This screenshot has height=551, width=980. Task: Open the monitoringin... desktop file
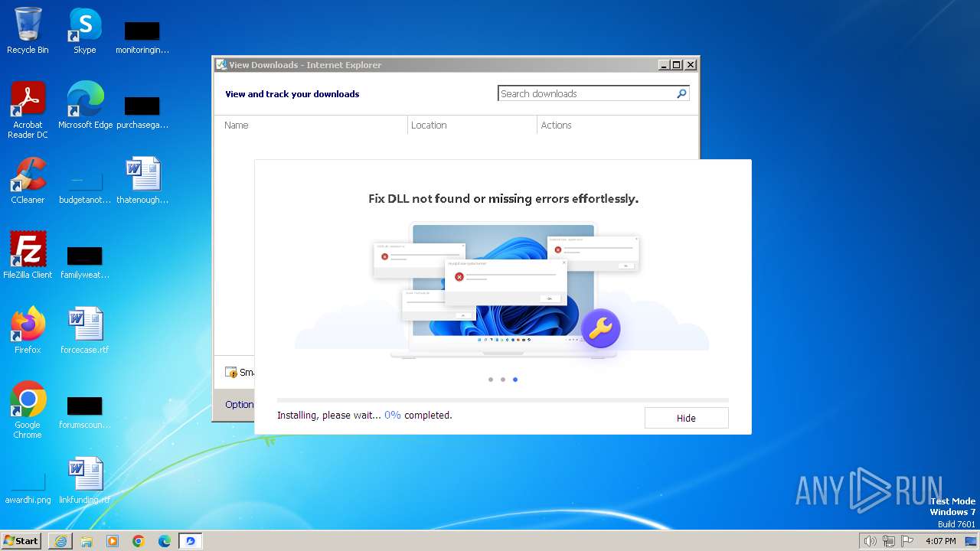click(x=142, y=37)
